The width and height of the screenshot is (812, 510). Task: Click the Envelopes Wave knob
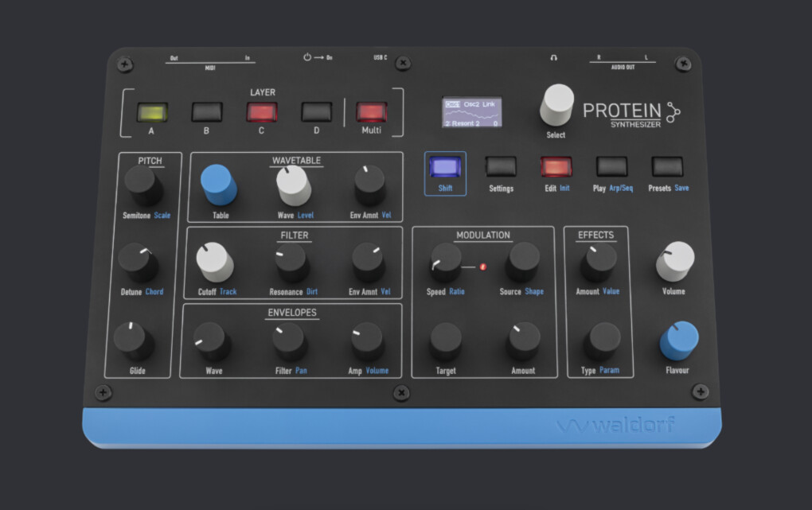[211, 342]
